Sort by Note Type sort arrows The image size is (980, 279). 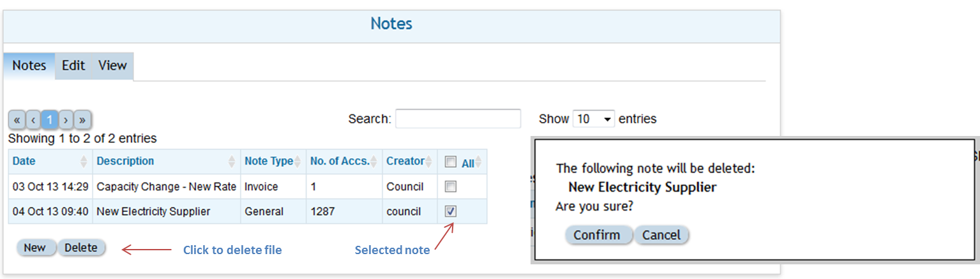tap(298, 162)
